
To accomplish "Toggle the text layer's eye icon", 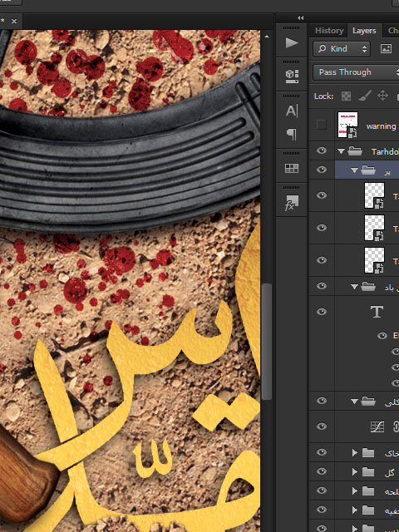I will click(x=322, y=312).
